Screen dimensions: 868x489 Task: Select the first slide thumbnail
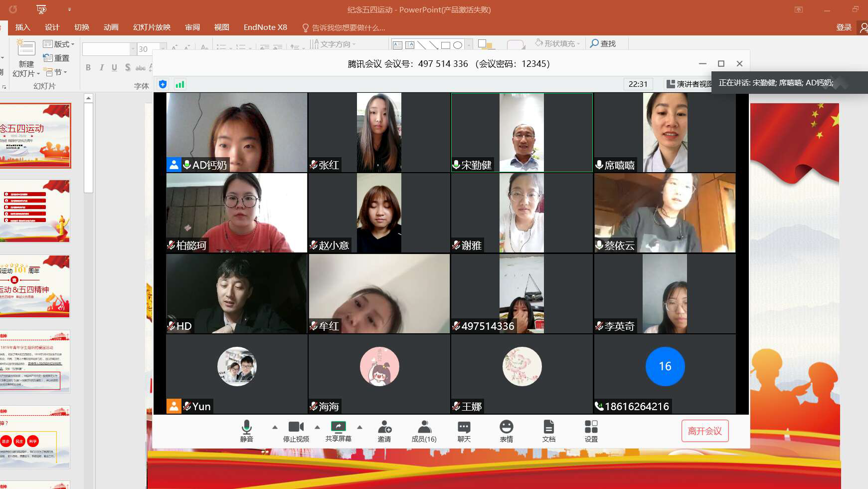(35, 136)
